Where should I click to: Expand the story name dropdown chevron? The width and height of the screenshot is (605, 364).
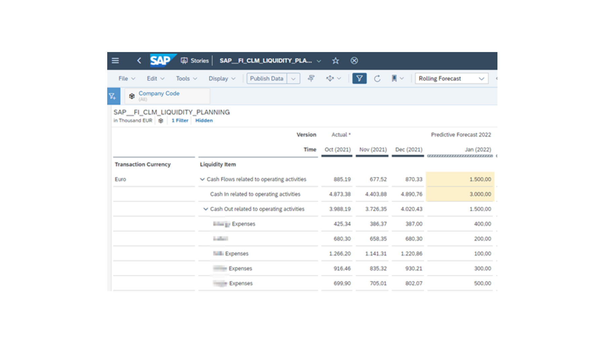(x=319, y=61)
